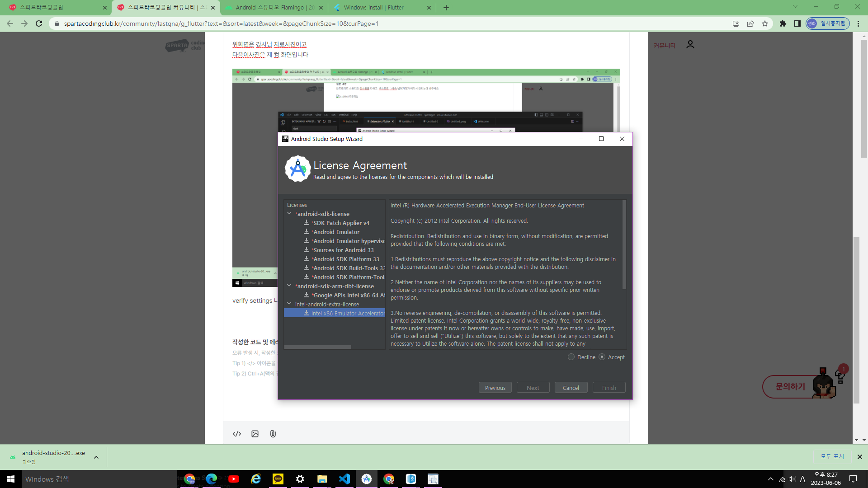
Task: Open Microsoft Edge from the taskbar
Action: [x=212, y=479]
